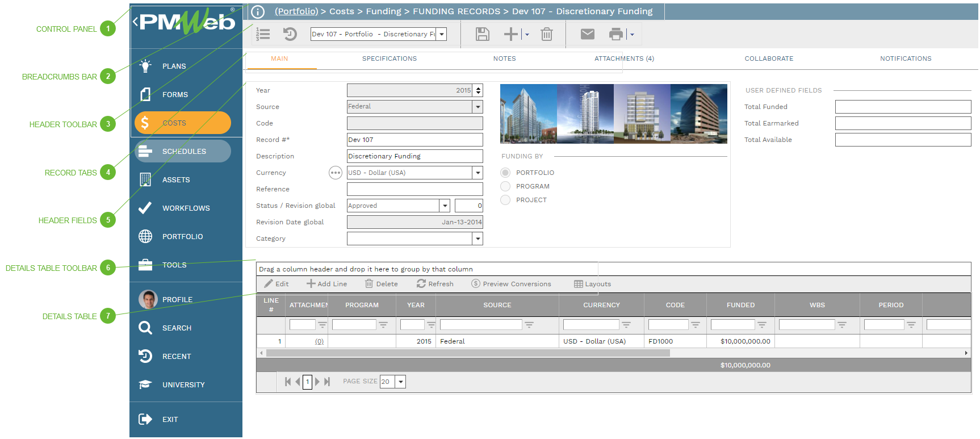This screenshot has width=980, height=439.
Task: Click the Reference input field
Action: pyautogui.click(x=414, y=189)
